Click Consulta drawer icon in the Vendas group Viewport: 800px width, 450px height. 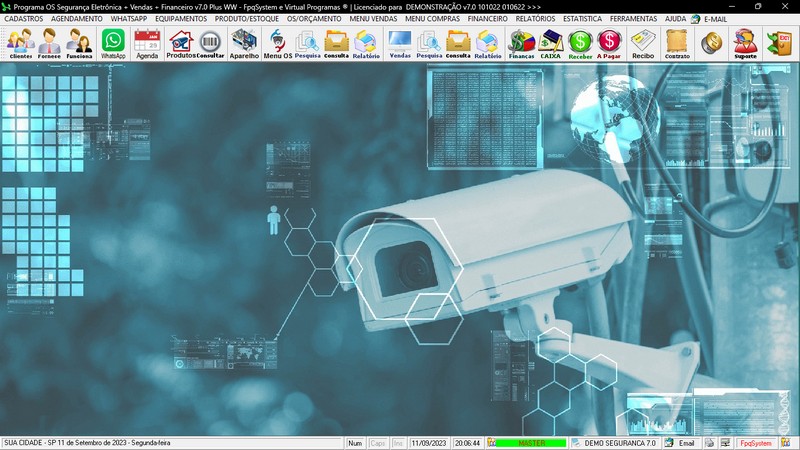pyautogui.click(x=458, y=44)
